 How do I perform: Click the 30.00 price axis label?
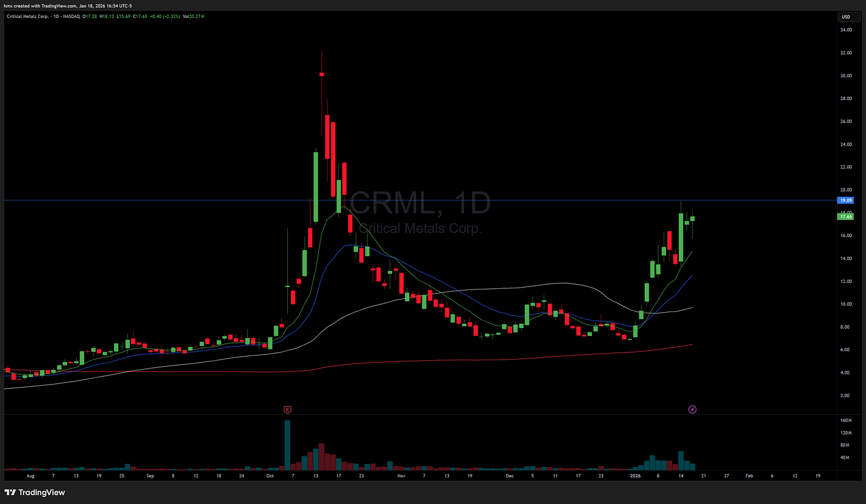click(845, 75)
